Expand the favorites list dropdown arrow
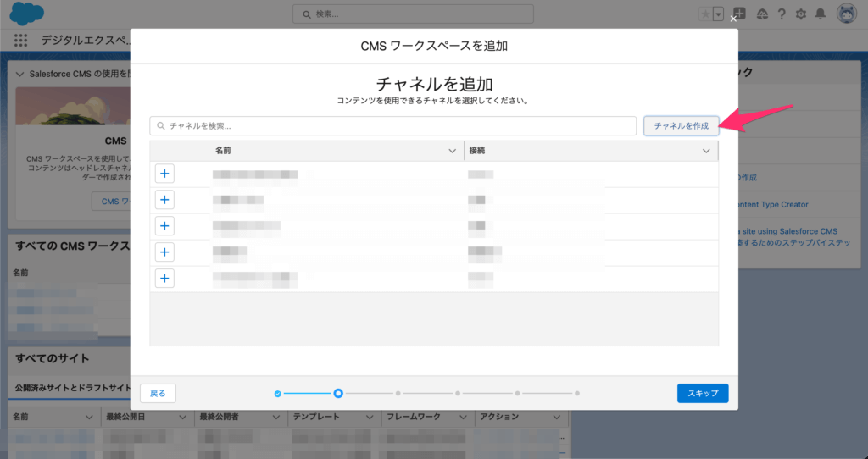Image resolution: width=868 pixels, height=459 pixels. tap(719, 14)
